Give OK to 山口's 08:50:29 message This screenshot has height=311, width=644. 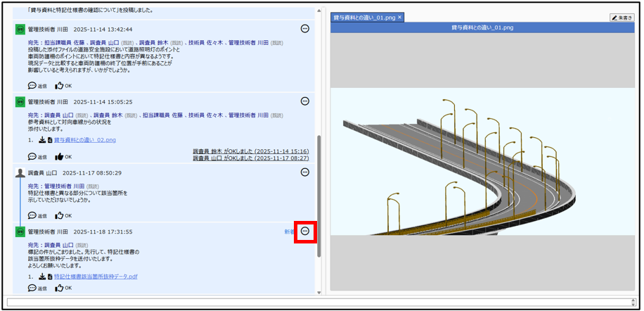pos(59,215)
